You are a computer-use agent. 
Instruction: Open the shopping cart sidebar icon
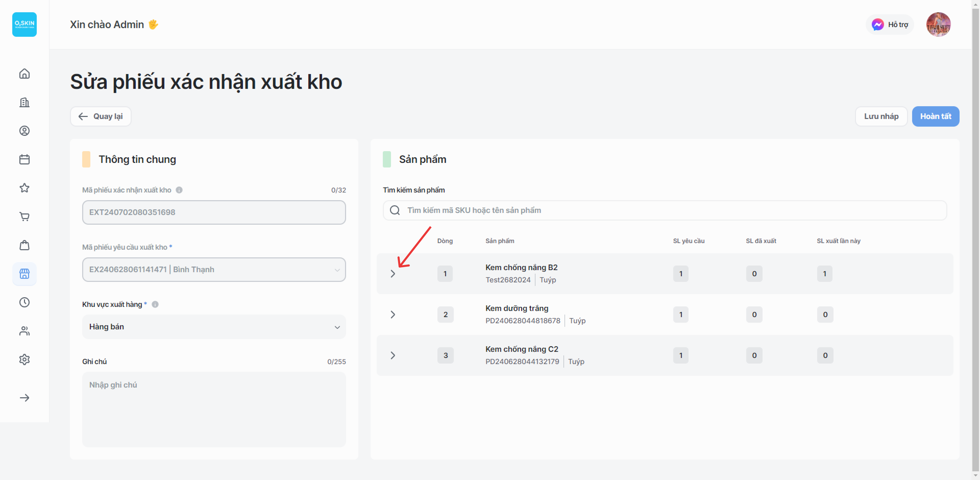tap(24, 216)
